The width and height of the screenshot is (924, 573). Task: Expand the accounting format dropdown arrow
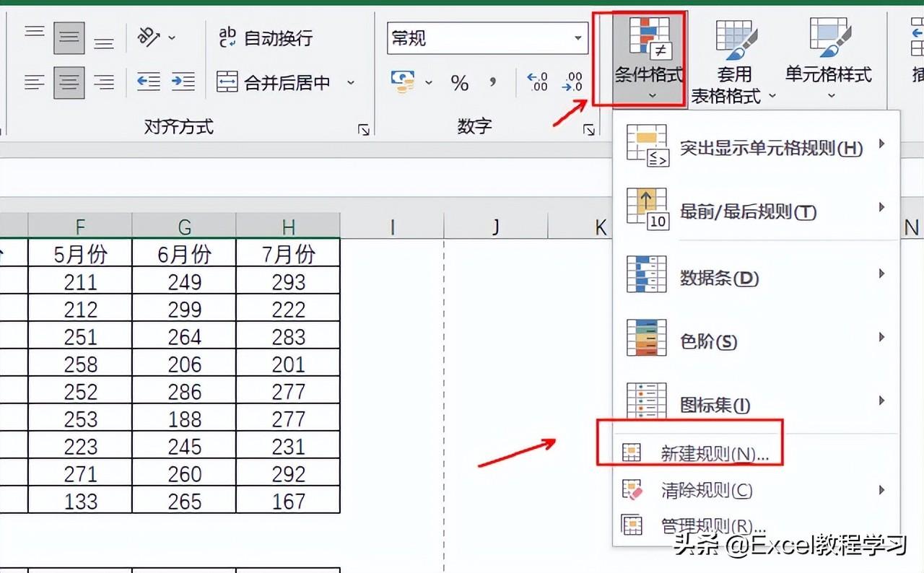coord(429,82)
